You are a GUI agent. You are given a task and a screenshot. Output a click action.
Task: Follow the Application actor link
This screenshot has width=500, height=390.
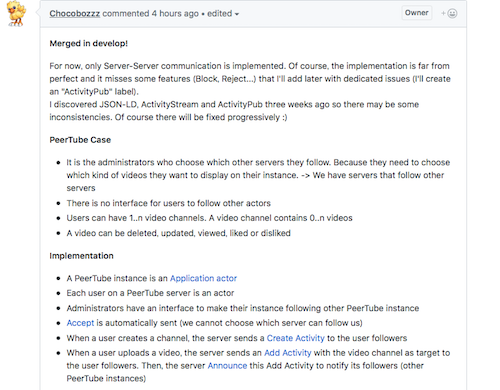pyautogui.click(x=203, y=278)
